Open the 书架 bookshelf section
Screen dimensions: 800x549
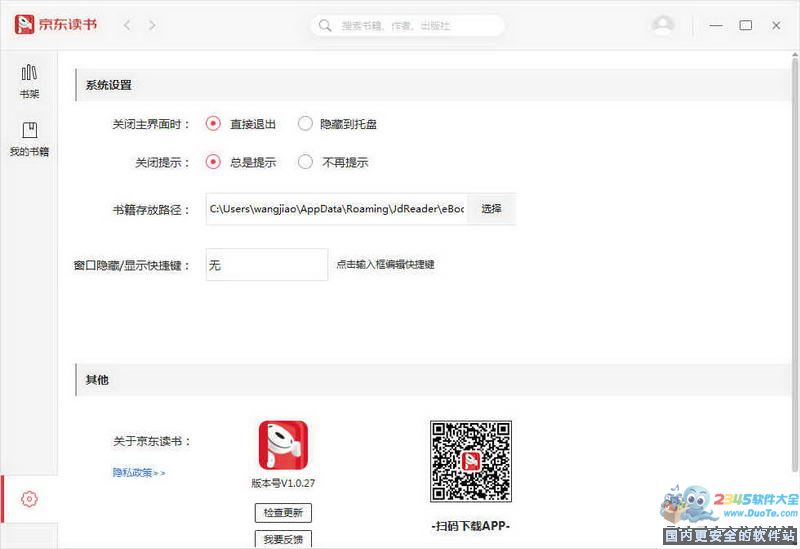tap(29, 82)
